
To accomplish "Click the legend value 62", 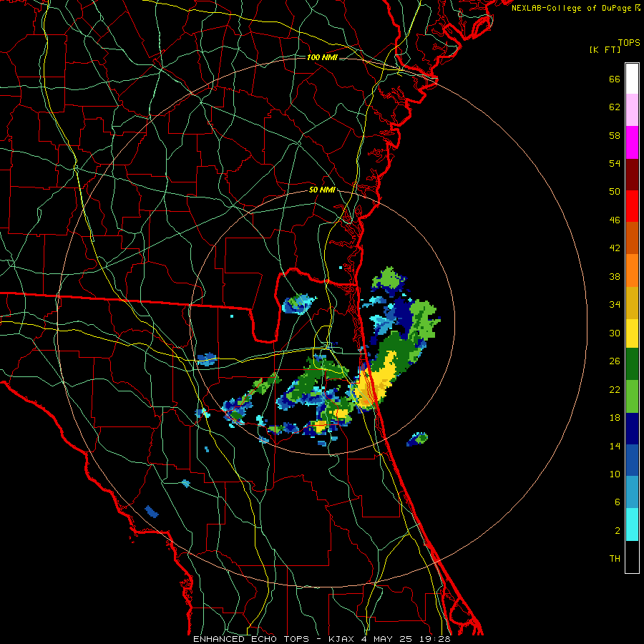I will 615,107.
